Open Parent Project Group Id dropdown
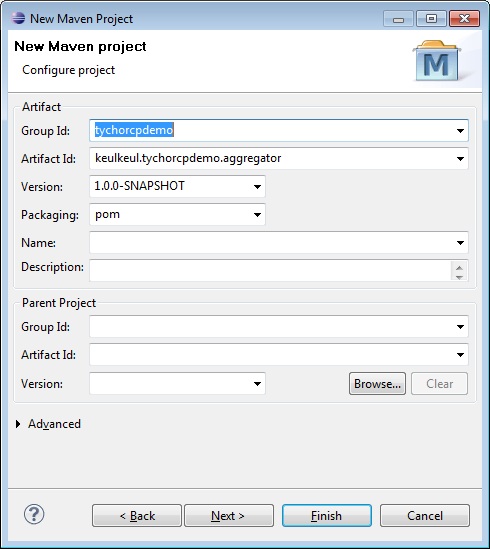This screenshot has width=490, height=549. [460, 327]
